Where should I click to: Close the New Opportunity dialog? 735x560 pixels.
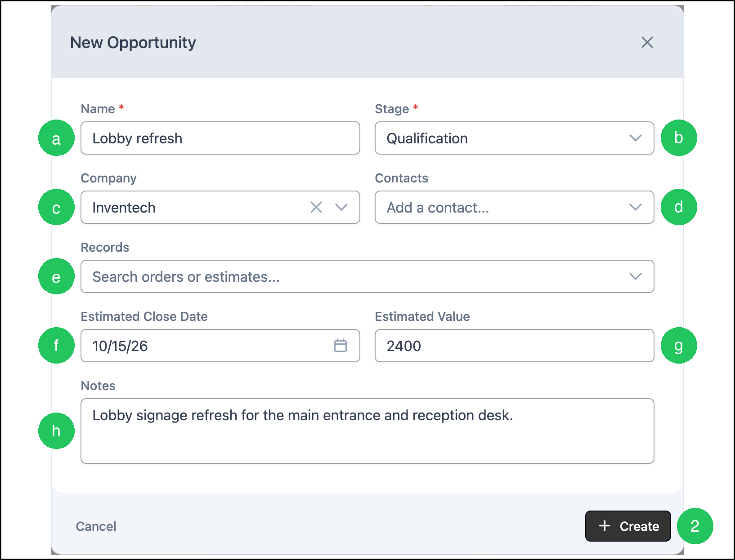(x=647, y=42)
